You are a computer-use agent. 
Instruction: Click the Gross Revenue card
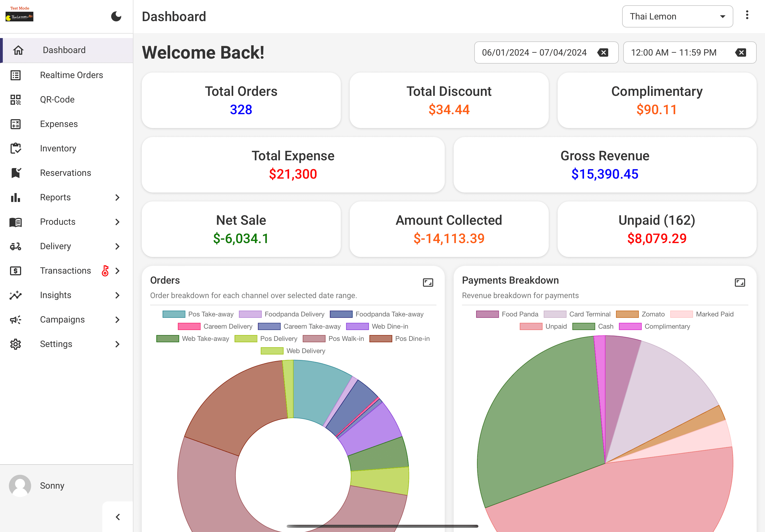[605, 164]
